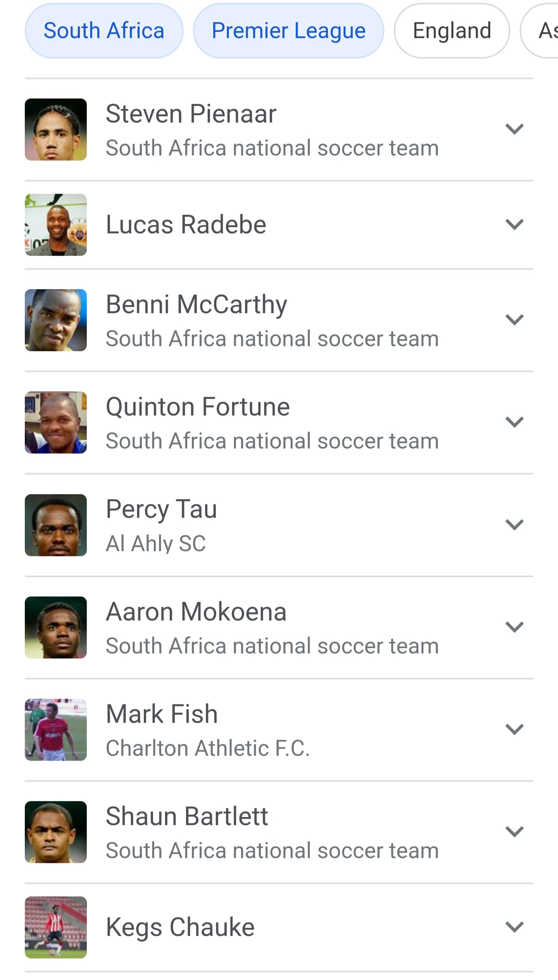Tap Kegs Chauke's stadium photo
The height and width of the screenshot is (980, 558).
click(x=56, y=927)
